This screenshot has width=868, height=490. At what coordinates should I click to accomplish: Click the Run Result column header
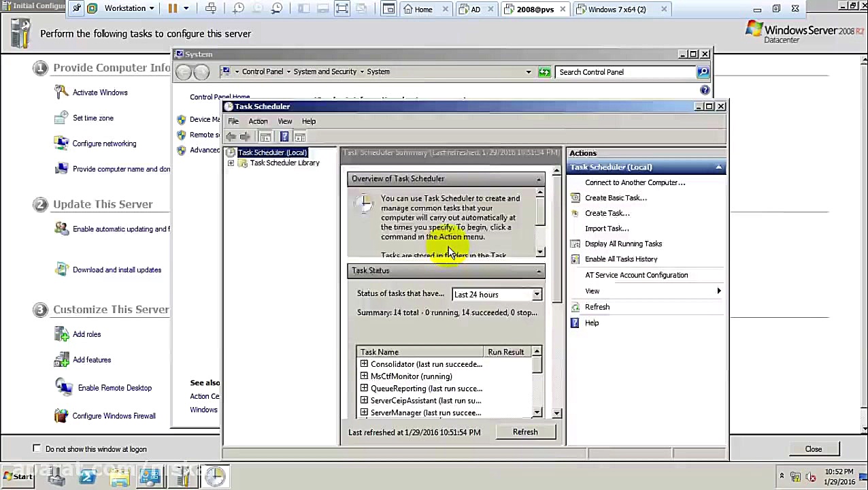click(506, 352)
